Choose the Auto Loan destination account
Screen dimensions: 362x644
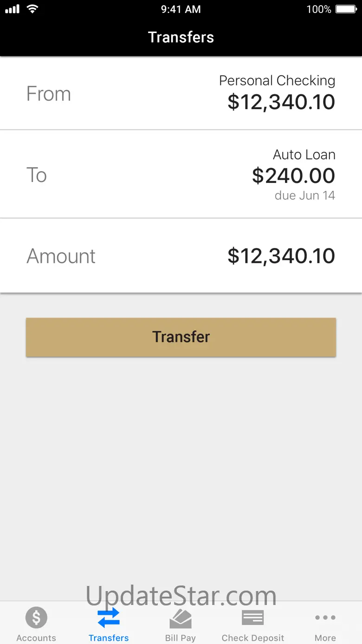(304, 155)
